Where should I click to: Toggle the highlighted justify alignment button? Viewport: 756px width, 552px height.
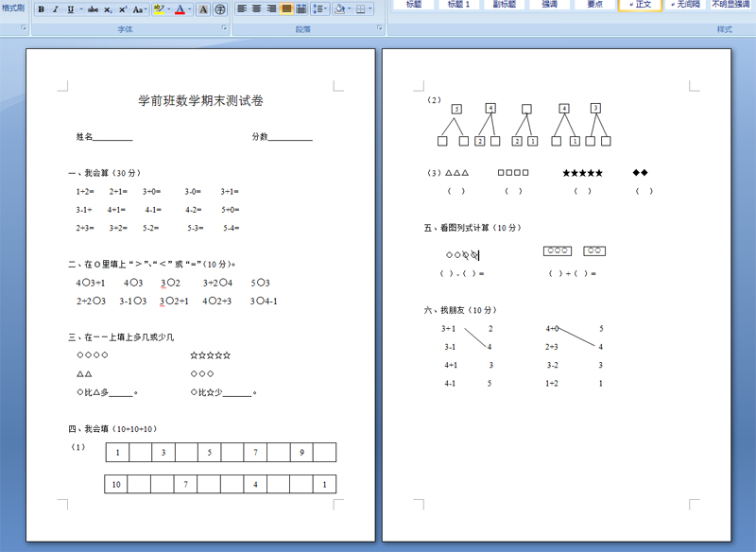[286, 9]
